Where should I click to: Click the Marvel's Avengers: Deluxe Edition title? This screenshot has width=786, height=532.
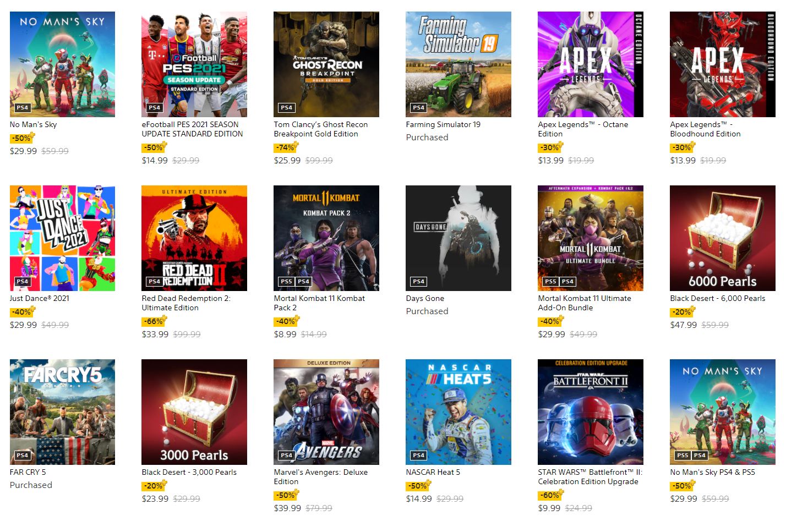320,477
